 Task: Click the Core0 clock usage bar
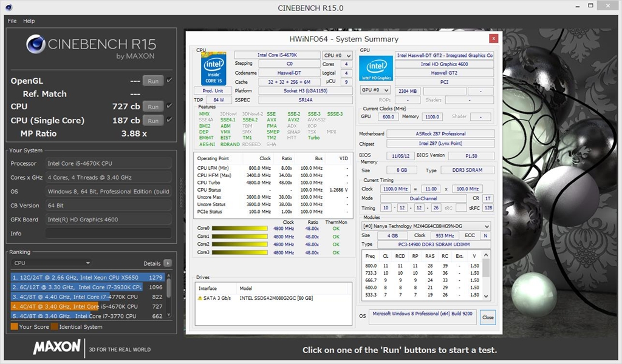click(239, 229)
